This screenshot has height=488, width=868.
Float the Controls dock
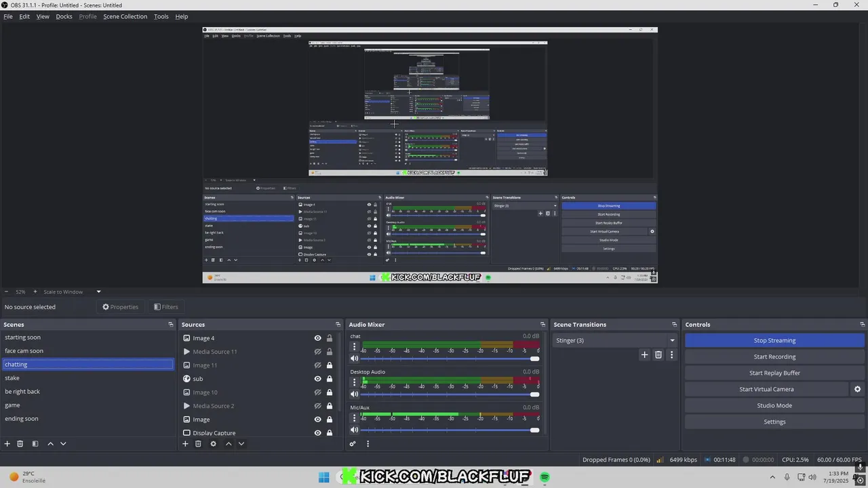(863, 325)
